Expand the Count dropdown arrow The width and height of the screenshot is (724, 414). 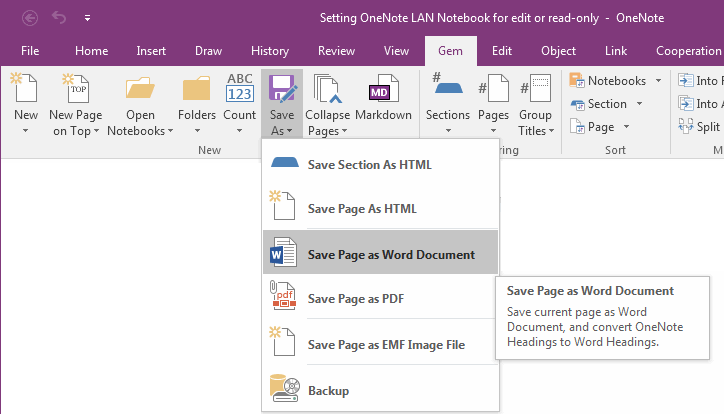(x=239, y=131)
